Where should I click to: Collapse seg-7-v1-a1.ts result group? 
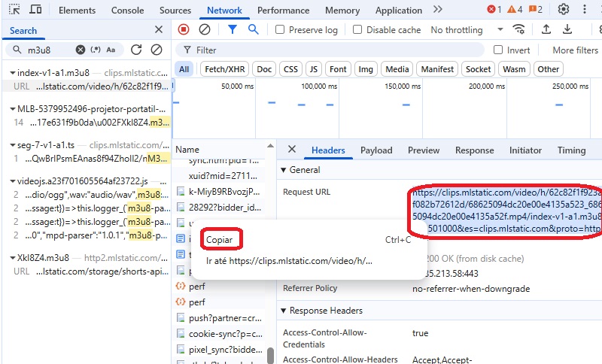13,145
